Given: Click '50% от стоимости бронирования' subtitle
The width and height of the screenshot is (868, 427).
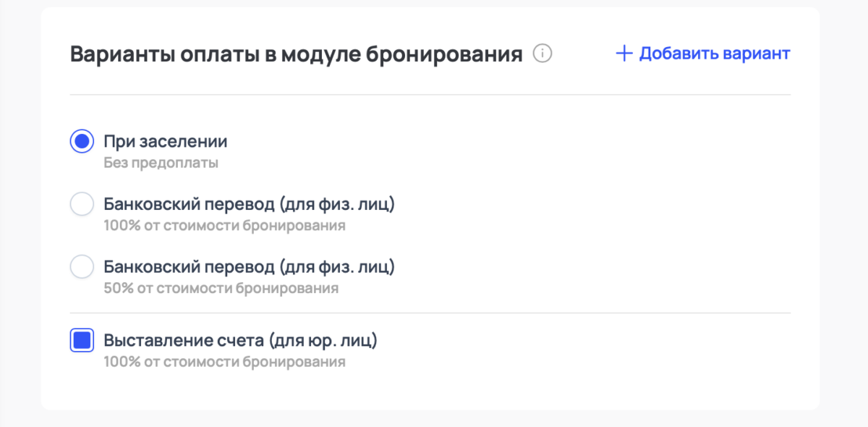Looking at the screenshot, I should coord(221,287).
